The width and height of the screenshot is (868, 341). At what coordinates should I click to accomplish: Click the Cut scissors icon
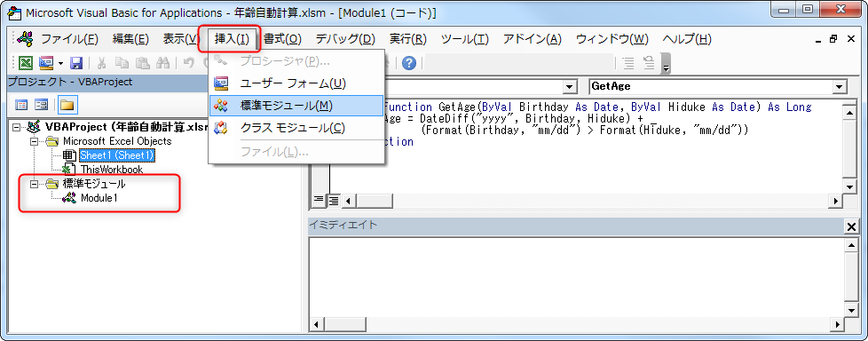click(102, 63)
